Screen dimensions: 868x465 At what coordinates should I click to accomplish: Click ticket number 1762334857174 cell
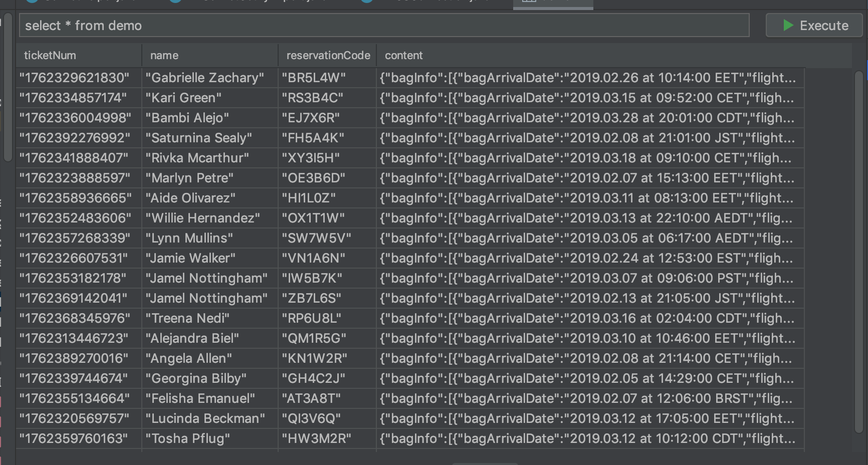[x=73, y=98]
